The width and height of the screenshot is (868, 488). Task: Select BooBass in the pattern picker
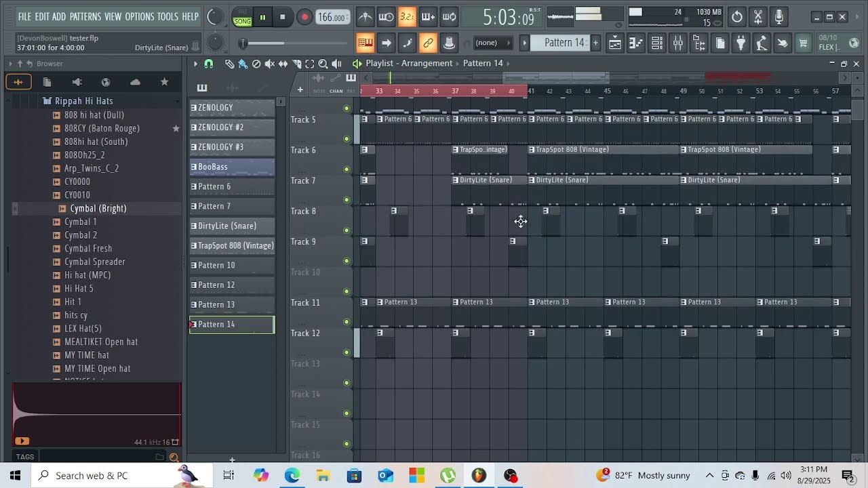(x=232, y=167)
